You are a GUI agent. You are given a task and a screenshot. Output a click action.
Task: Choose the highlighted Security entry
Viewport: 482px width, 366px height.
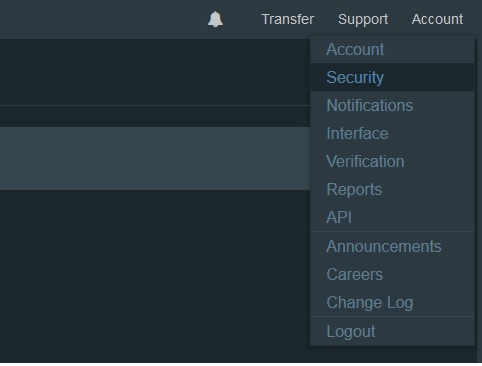(x=392, y=77)
